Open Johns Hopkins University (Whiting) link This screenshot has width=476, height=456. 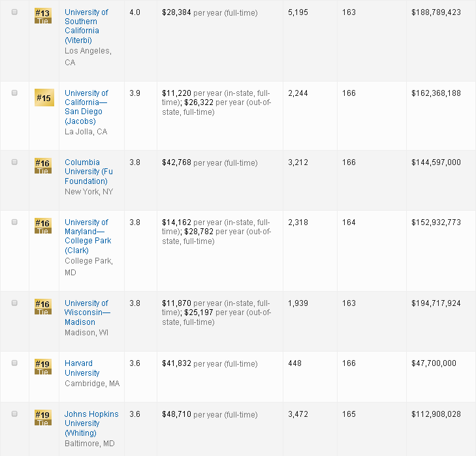[x=91, y=423]
